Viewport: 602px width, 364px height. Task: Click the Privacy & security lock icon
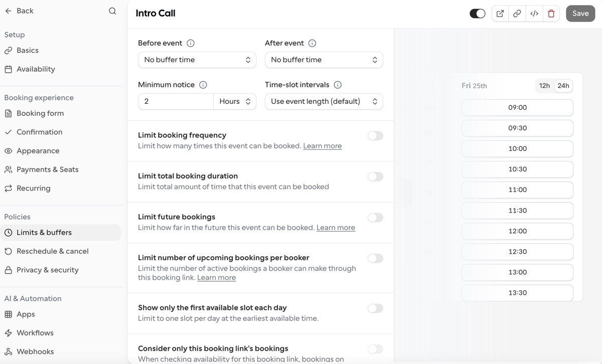point(8,270)
